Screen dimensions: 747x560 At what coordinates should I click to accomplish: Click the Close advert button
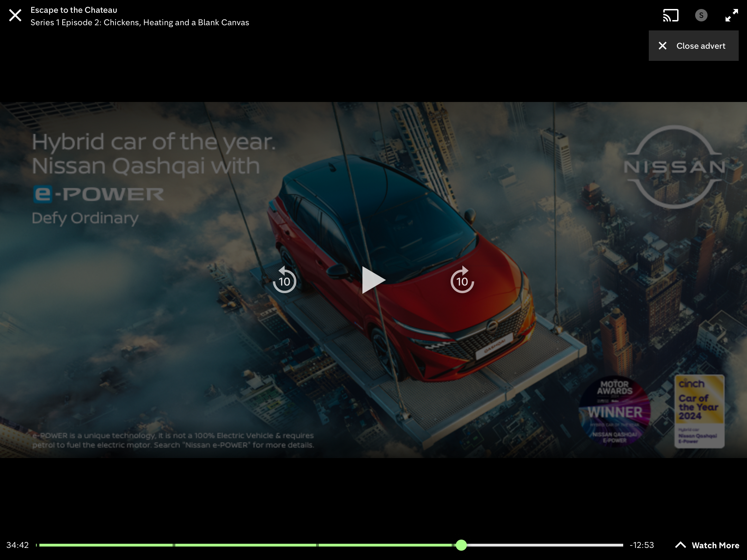(693, 46)
